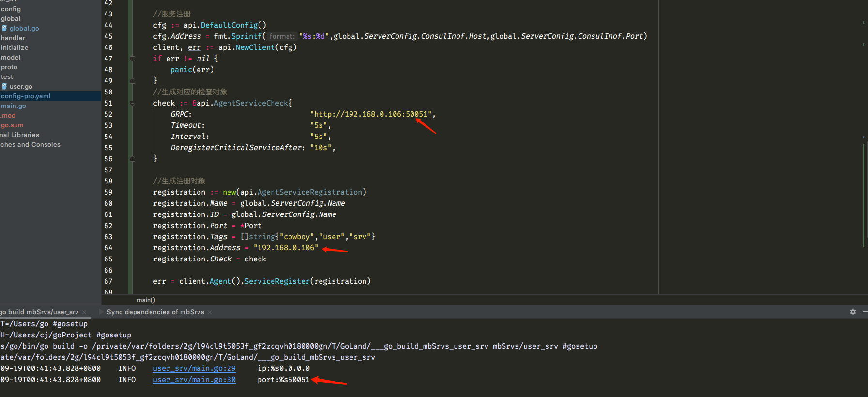Viewport: 868px width, 397px height.
Task: Click the Go file icon beside user.go
Action: point(4,86)
